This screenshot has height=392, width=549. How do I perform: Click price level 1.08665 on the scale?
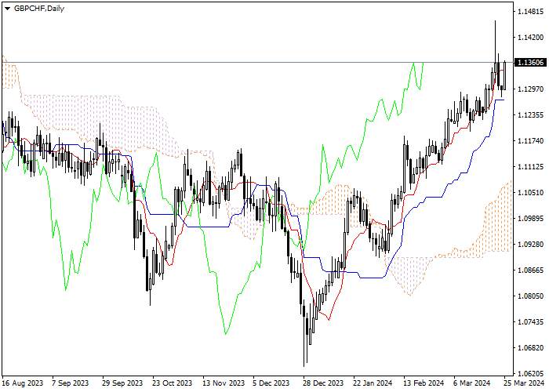(530, 270)
